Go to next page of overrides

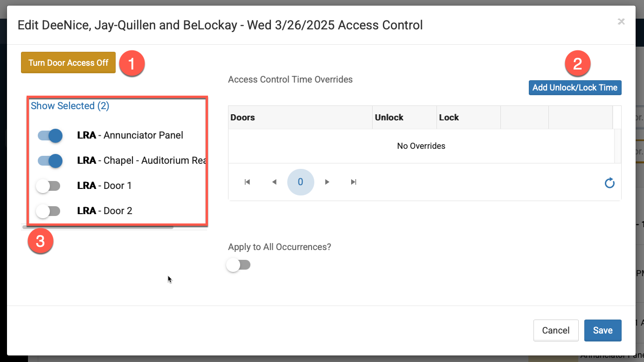(x=327, y=182)
